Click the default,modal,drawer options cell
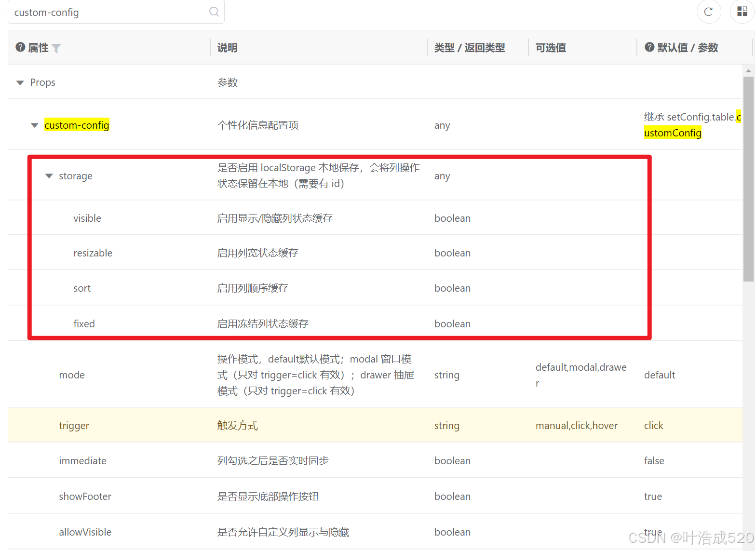This screenshot has height=551, width=756. [581, 375]
